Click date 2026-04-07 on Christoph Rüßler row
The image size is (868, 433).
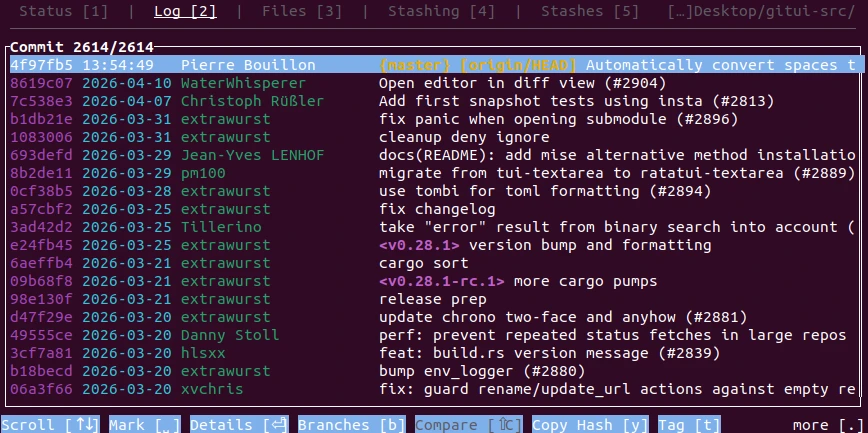tap(127, 101)
